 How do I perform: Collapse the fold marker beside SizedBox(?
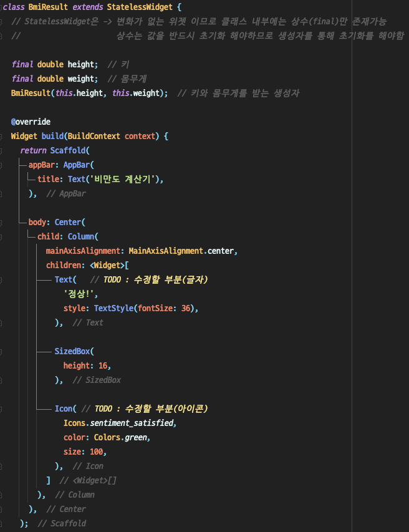[x=1, y=352]
